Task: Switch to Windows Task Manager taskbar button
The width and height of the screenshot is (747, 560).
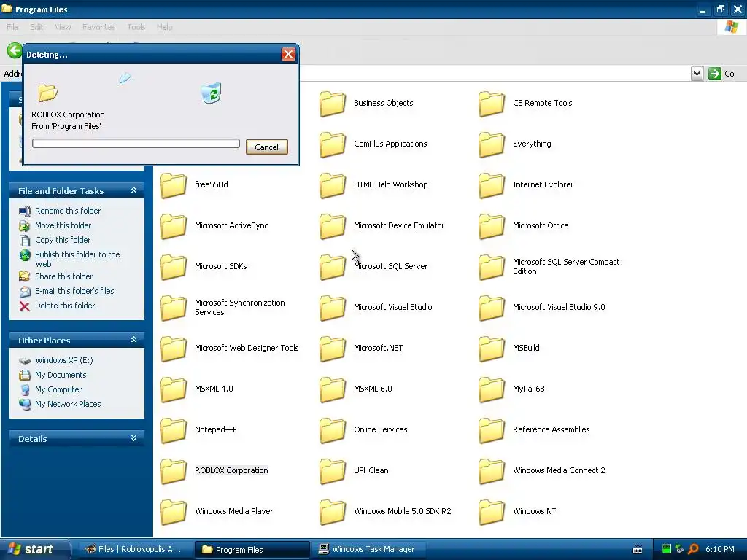Action: (x=368, y=550)
